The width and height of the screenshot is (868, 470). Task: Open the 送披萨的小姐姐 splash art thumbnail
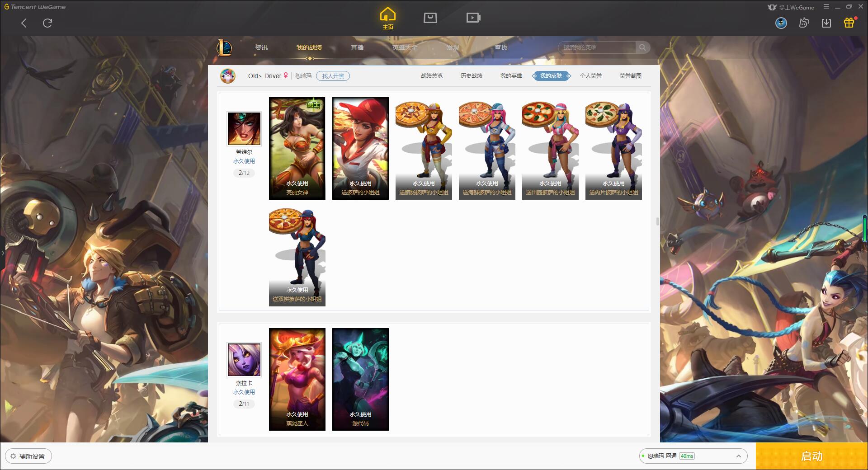pos(360,148)
